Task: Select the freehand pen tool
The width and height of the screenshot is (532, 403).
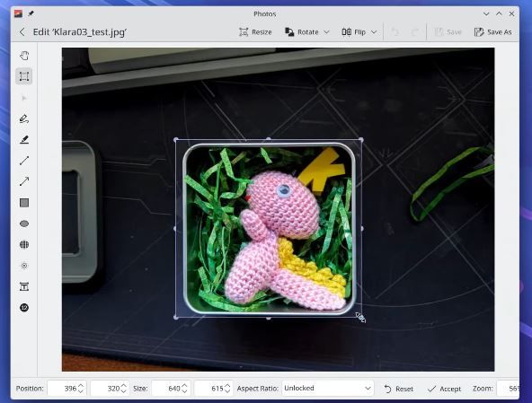Action: [x=24, y=118]
